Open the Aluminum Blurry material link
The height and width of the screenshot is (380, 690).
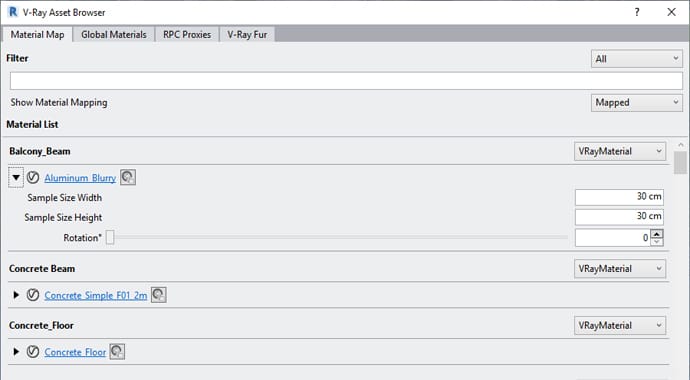(x=80, y=178)
